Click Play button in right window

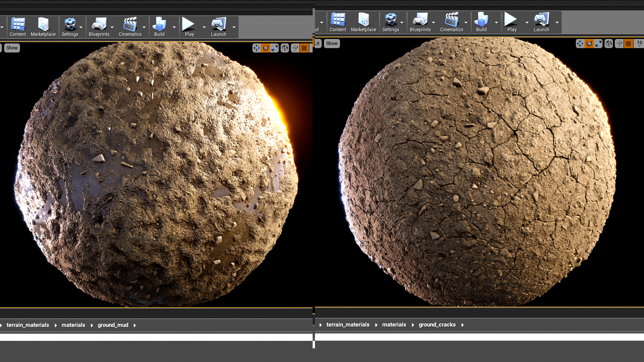click(512, 22)
